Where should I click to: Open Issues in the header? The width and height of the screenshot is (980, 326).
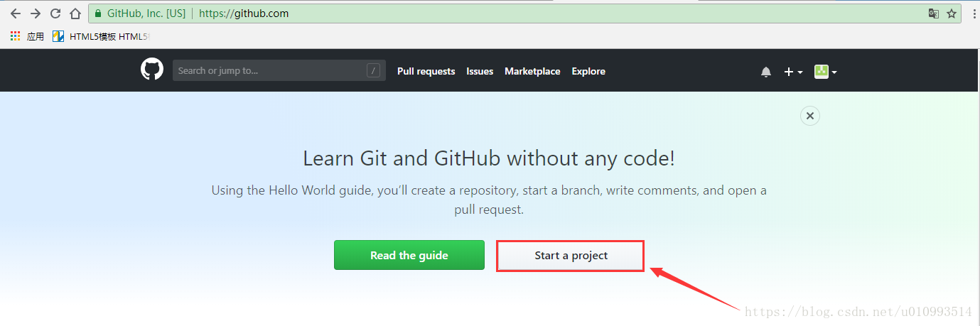pyautogui.click(x=480, y=71)
